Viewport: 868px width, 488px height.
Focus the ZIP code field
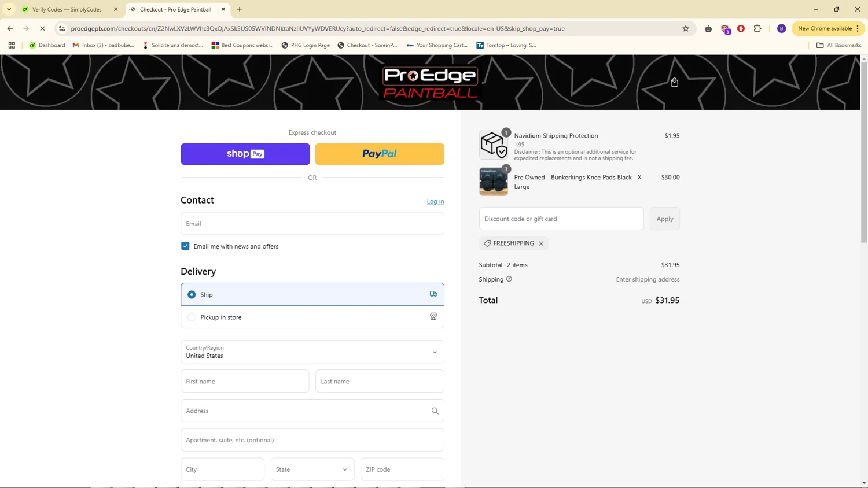(402, 469)
